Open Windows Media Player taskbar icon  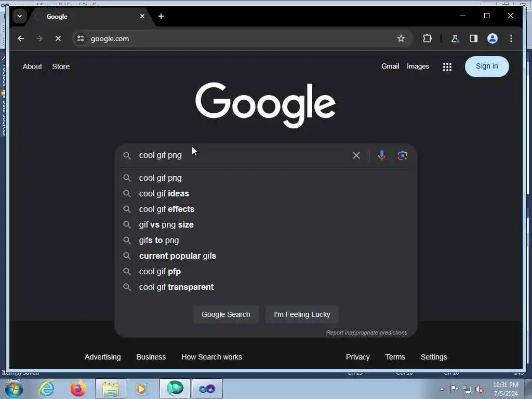[142, 389]
